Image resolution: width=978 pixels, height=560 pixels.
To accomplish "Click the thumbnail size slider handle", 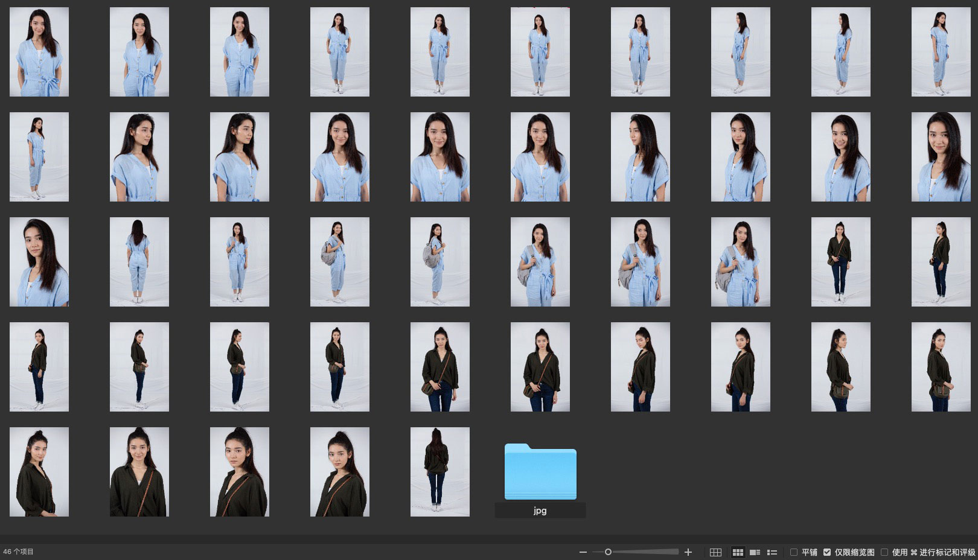I will [608, 552].
